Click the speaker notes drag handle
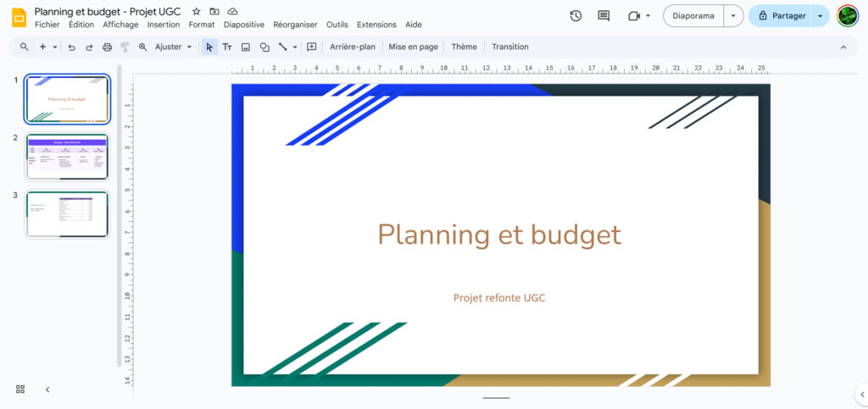868x409 pixels. tap(496, 397)
